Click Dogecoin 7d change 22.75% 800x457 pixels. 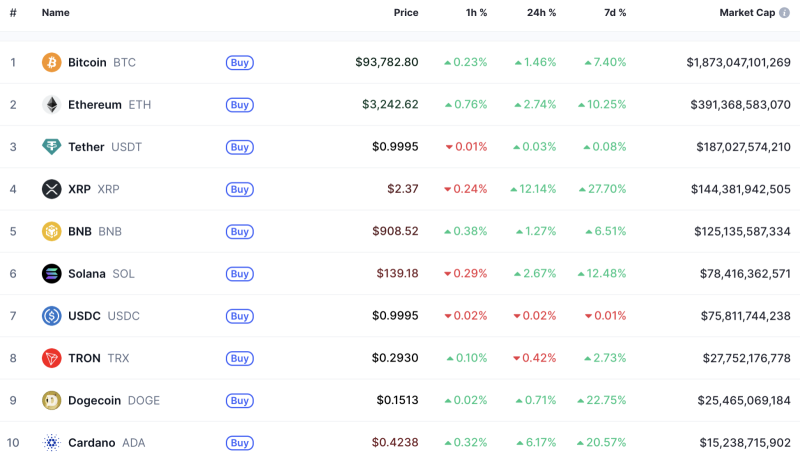(x=602, y=401)
